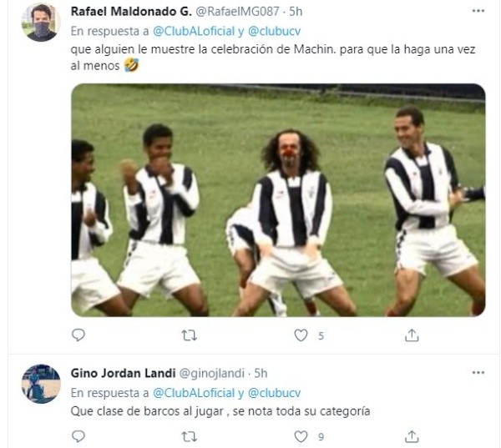Open the Gino Jordan Landi display name
Image resolution: width=501 pixels, height=448 pixels.
(123, 373)
